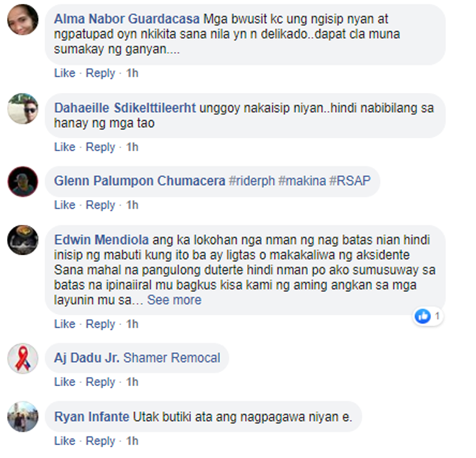Screen dimensions: 476x458
Task: Open the #RSAP hashtag
Action: tap(350, 181)
